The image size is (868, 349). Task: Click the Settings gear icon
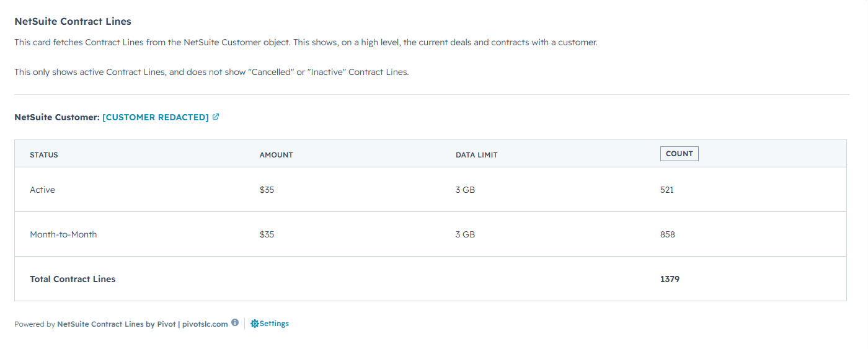tap(254, 324)
